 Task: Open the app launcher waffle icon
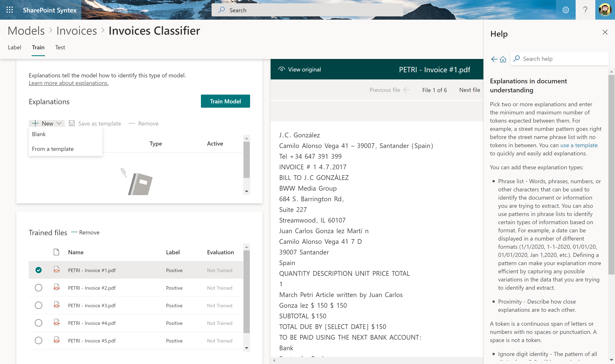10,10
